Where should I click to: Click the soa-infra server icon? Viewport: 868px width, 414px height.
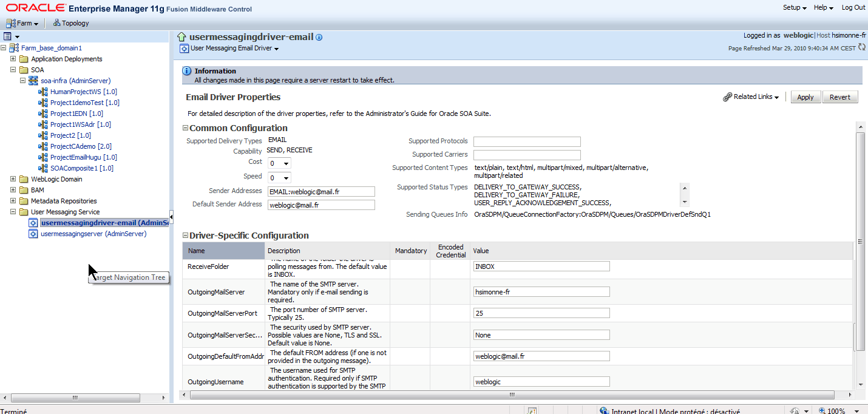click(33, 81)
